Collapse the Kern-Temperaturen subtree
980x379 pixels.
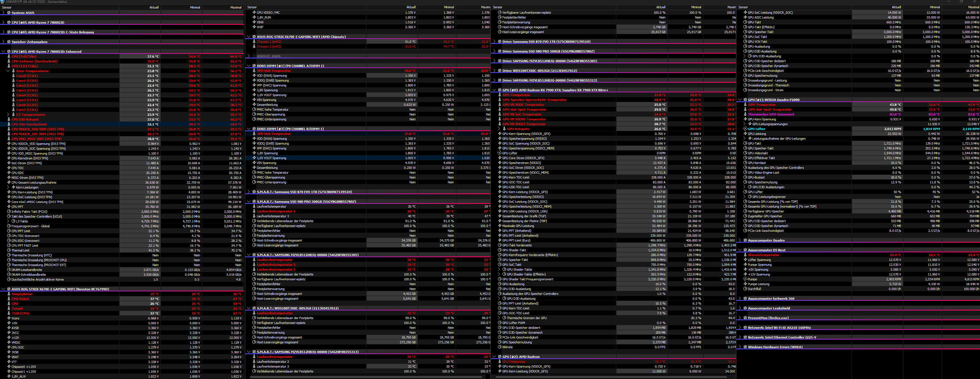point(8,71)
